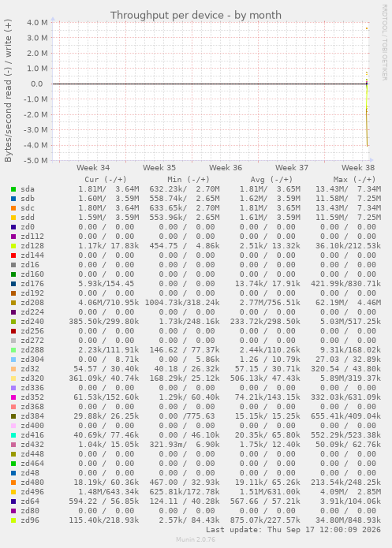Viewport: 392px width, 548px height.
Task: Select the '34.80M/848.93k' max value of zd96
Action: tap(348, 520)
